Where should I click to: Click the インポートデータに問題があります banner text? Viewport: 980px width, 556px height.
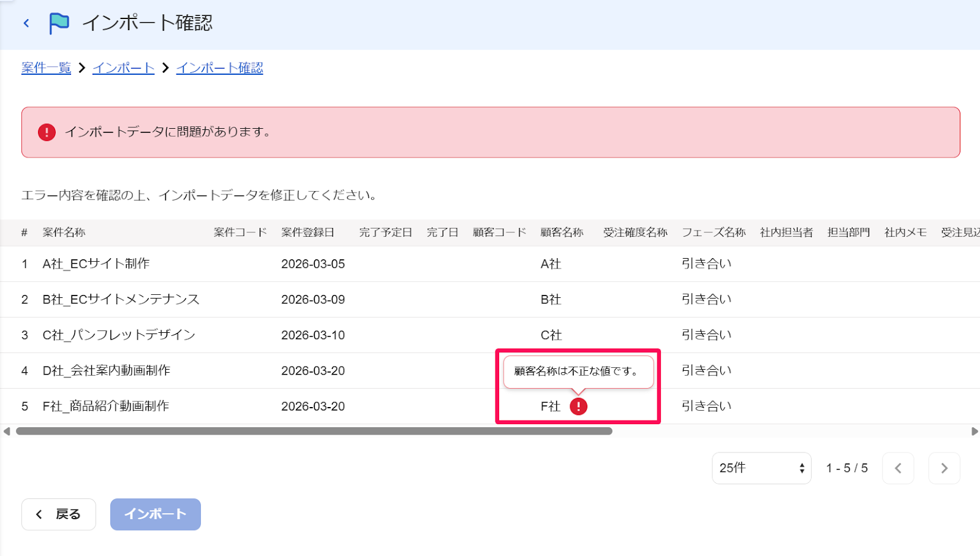coord(168,132)
